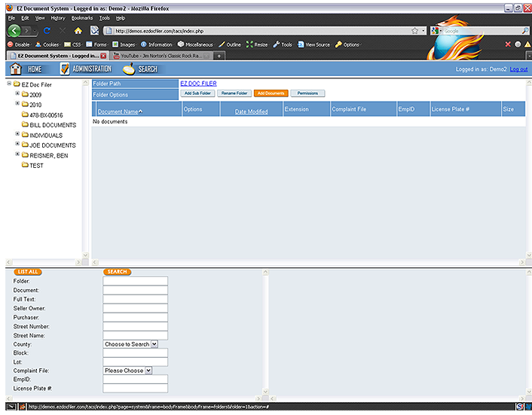Open the Tools menu in menu bar
The image size is (532, 415).
(x=105, y=18)
